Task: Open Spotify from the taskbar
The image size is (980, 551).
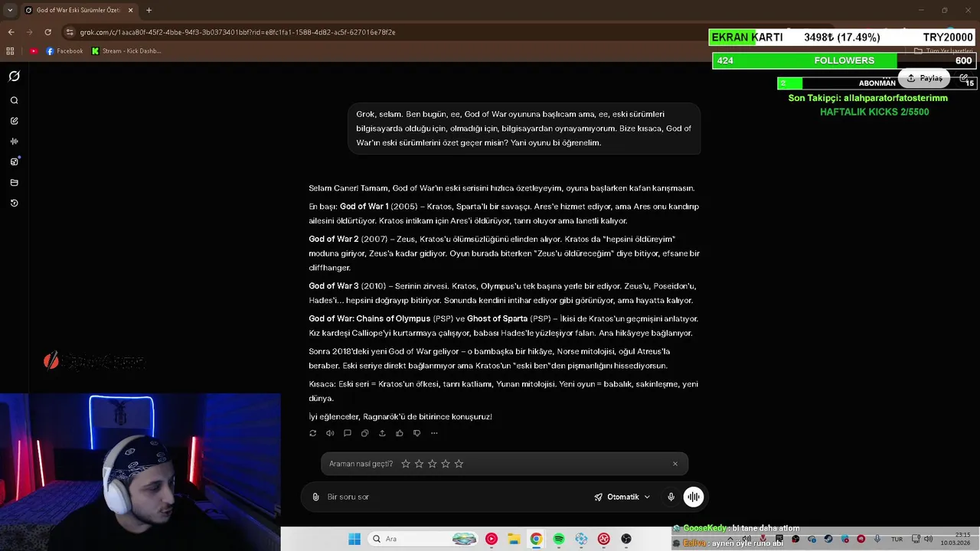Action: coord(559,539)
